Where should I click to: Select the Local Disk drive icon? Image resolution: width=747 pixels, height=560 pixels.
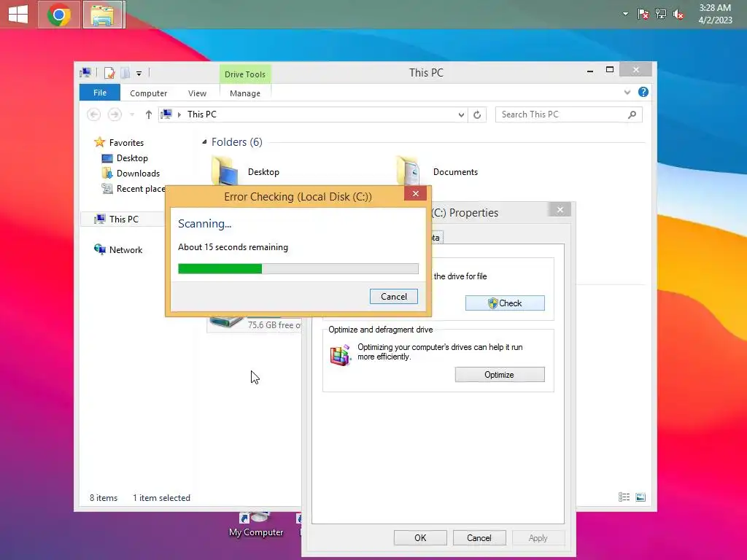(227, 322)
